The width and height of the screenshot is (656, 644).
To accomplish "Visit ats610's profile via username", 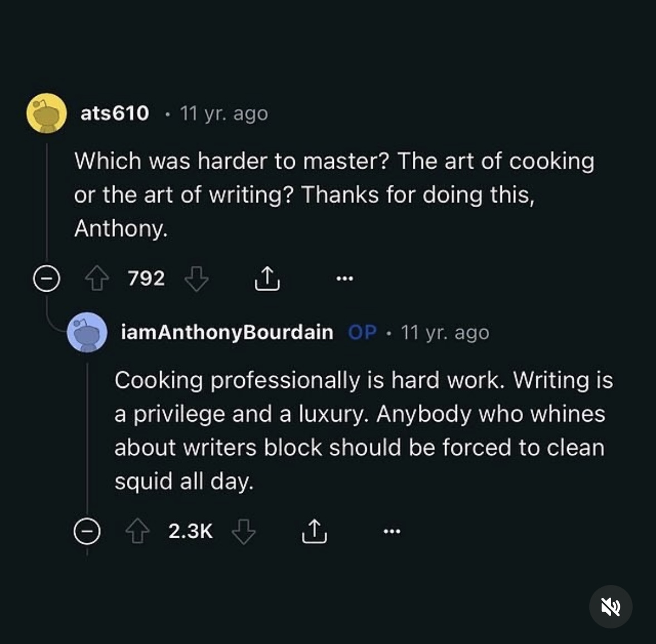I will (x=114, y=113).
